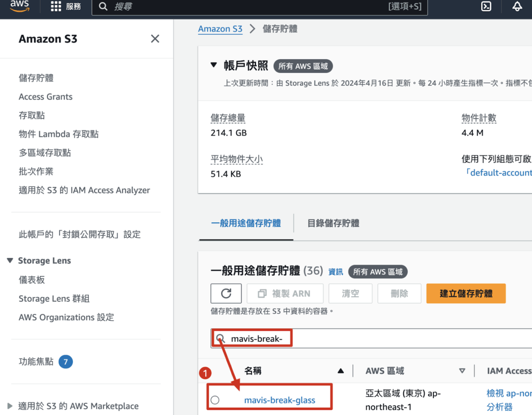Open the AWS region column filter dropdown

(x=462, y=371)
